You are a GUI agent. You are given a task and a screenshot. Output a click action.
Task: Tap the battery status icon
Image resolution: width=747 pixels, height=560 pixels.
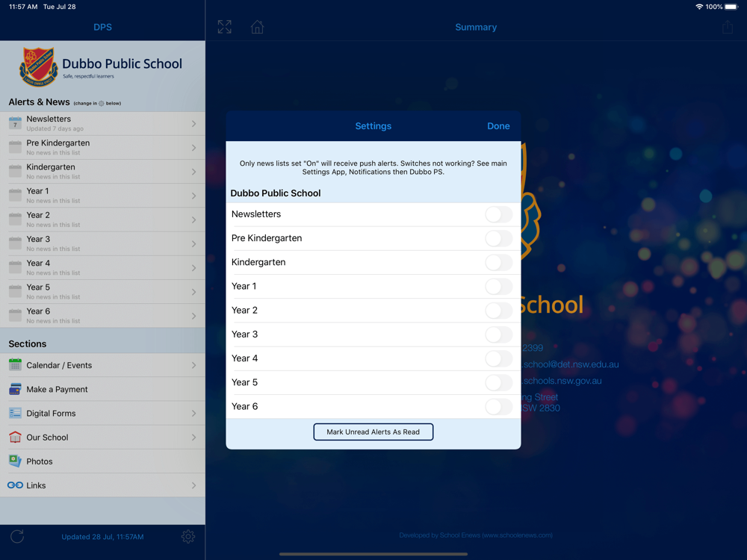[x=731, y=7]
